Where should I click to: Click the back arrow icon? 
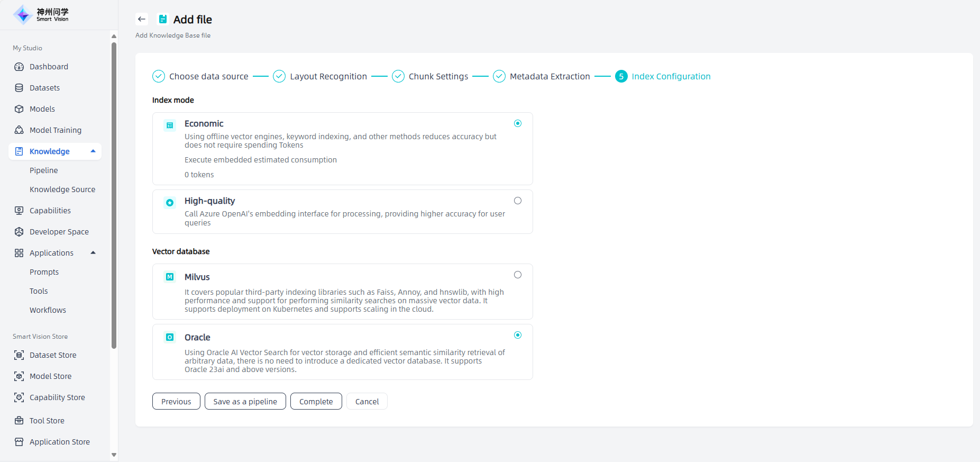tap(141, 19)
